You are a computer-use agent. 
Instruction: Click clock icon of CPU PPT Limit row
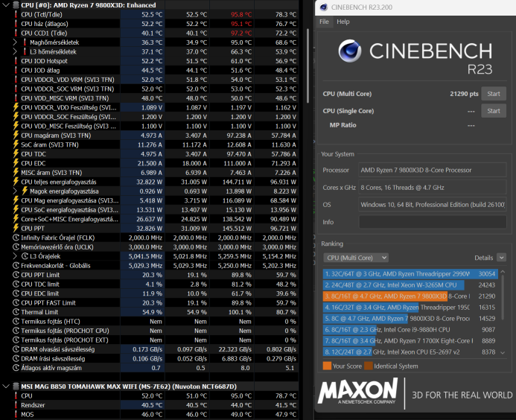tap(16, 275)
